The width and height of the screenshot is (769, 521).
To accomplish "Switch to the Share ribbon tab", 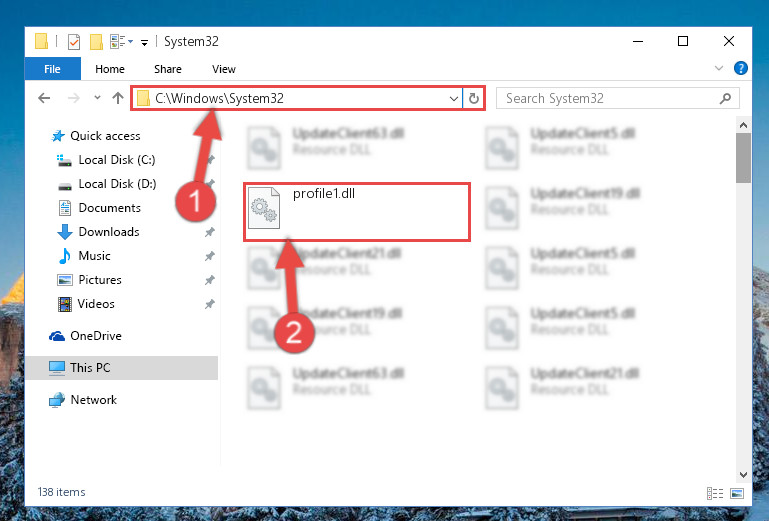I will point(168,69).
